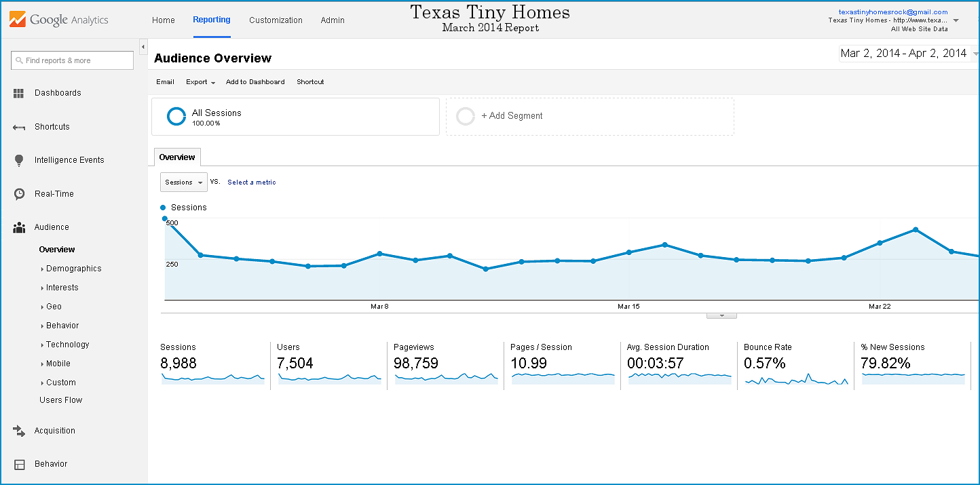Open Dashboards in the sidebar
980x485 pixels.
(x=58, y=93)
